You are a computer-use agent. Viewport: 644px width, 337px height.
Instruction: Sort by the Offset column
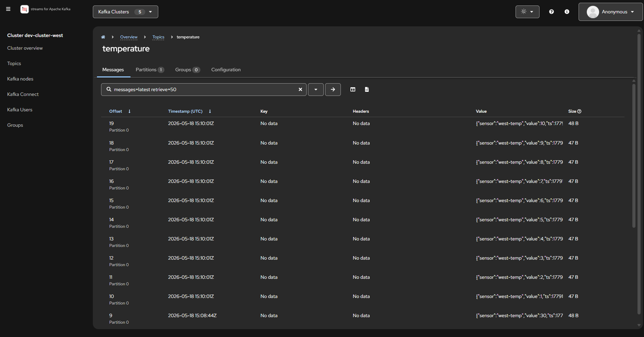[x=120, y=111]
